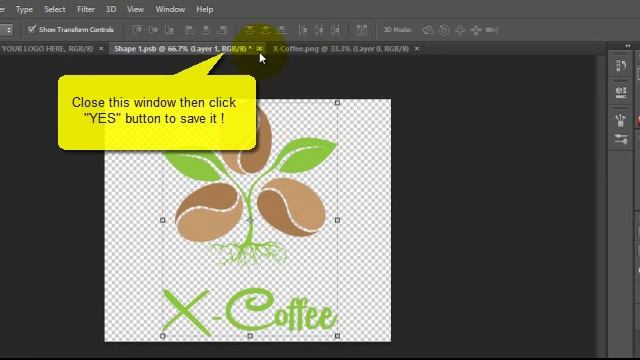This screenshot has height=360, width=640.
Task: Click Distribute left edges icon
Action: click(303, 30)
